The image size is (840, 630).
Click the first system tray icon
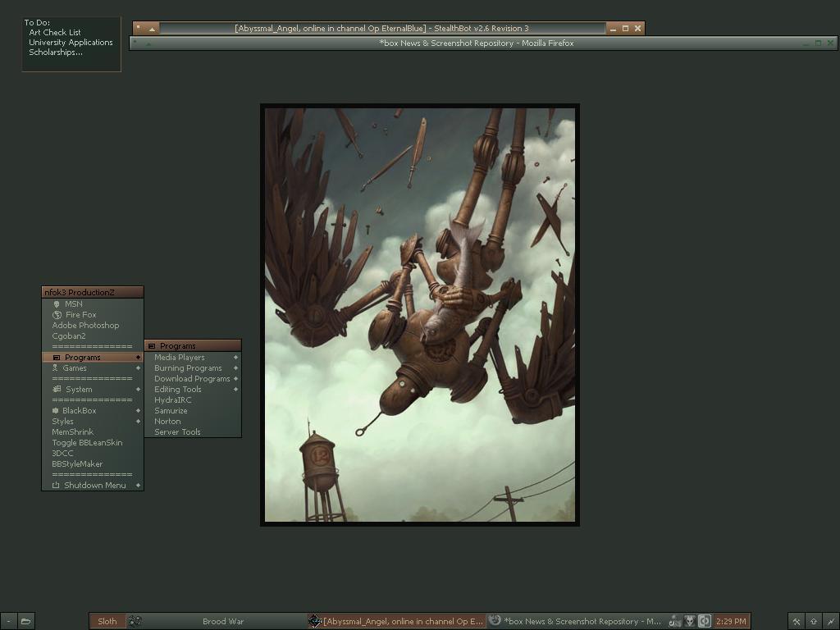(675, 622)
